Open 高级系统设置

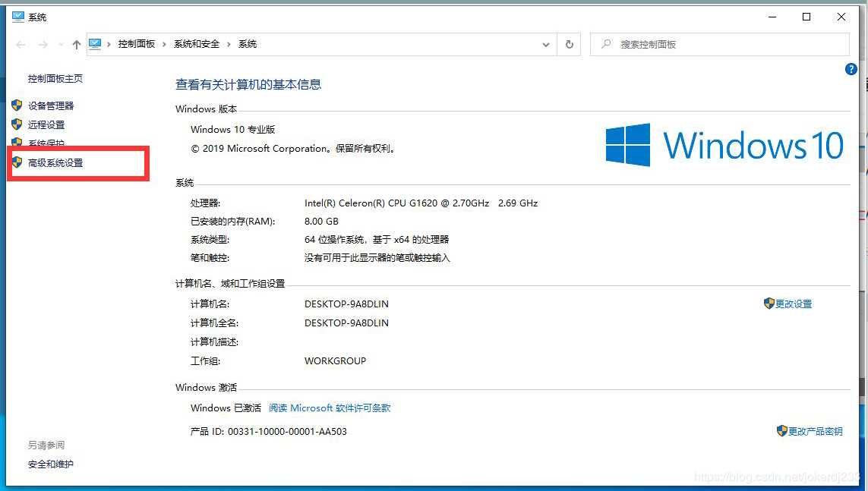(x=55, y=163)
